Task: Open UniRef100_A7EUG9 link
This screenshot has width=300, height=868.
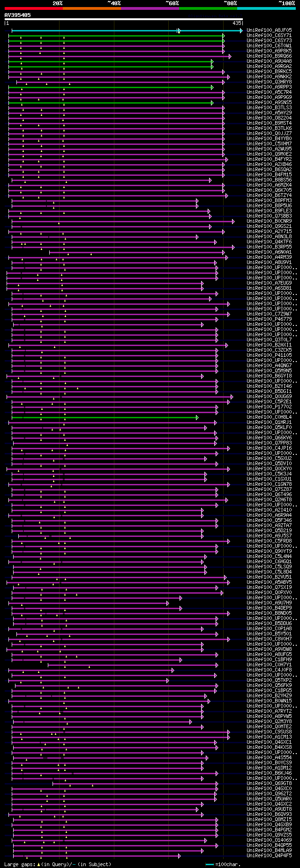Action: point(269,283)
